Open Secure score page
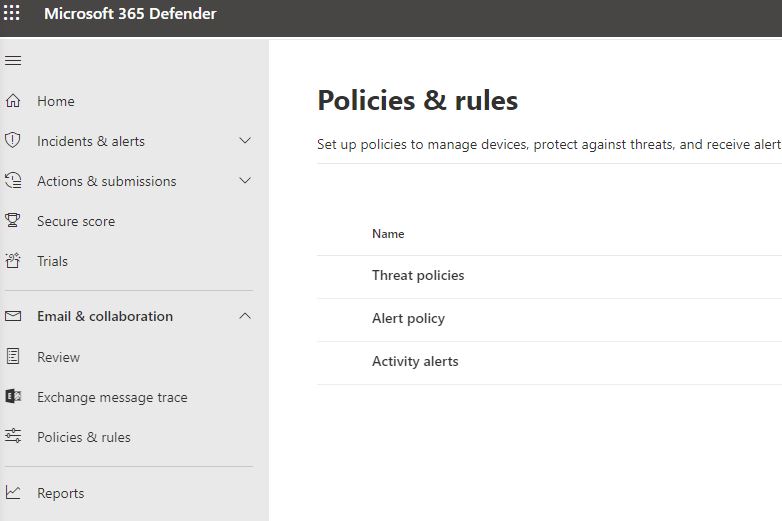 coord(76,221)
